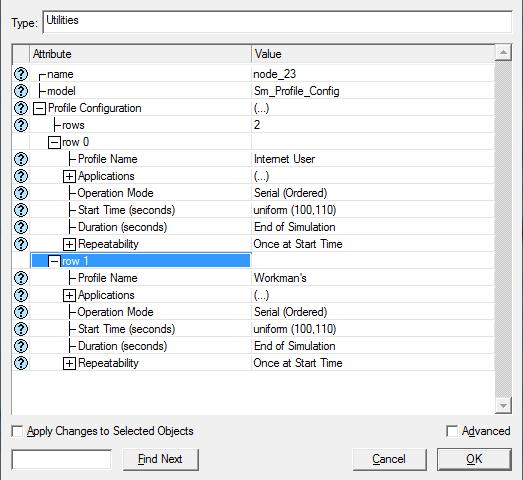Image resolution: width=523 pixels, height=480 pixels.
Task: Click the Attribute column header
Action: [140, 54]
